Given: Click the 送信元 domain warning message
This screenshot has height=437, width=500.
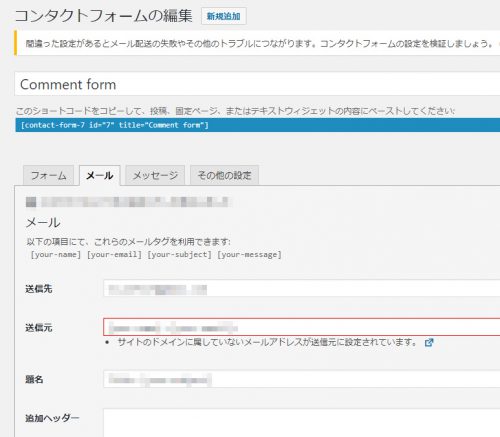Looking at the screenshot, I should [267, 342].
